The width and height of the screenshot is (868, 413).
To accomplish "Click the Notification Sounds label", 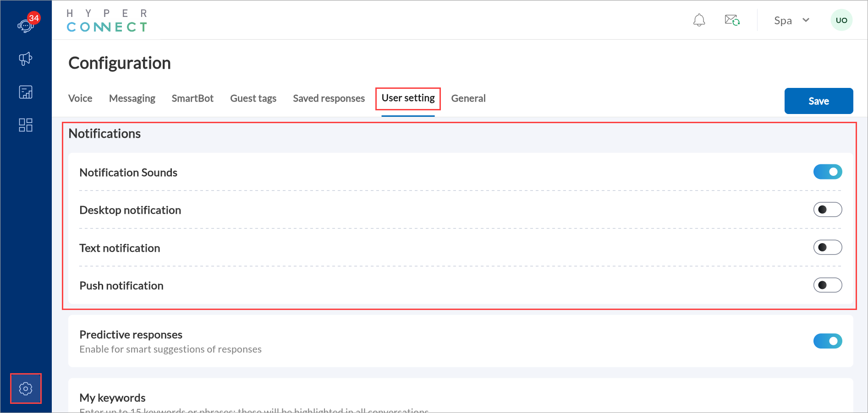I will coord(128,173).
